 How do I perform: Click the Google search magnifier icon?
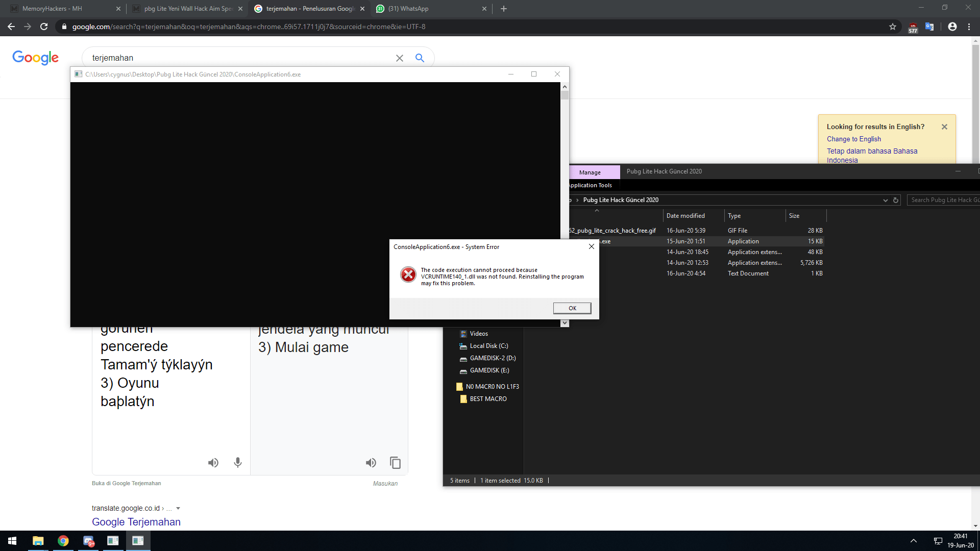420,58
